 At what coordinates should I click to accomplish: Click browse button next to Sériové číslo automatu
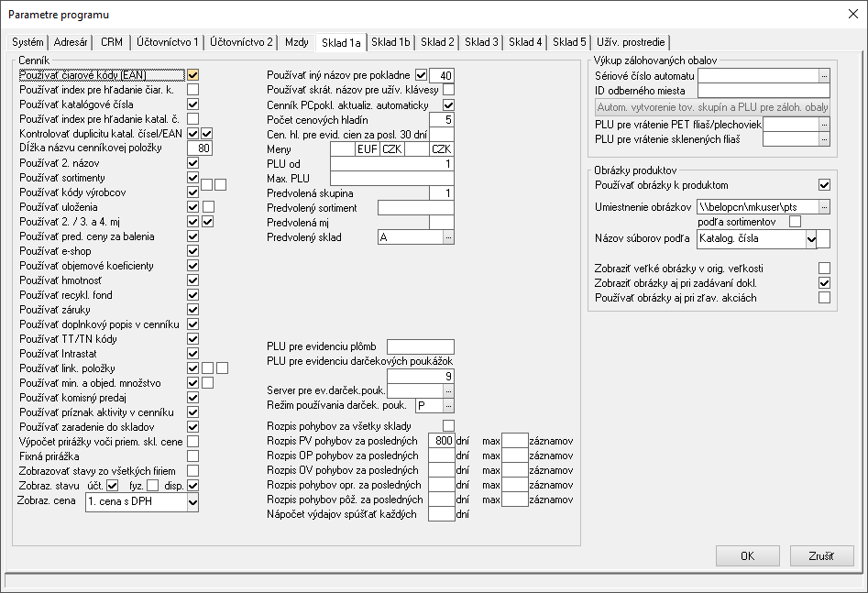(x=824, y=76)
